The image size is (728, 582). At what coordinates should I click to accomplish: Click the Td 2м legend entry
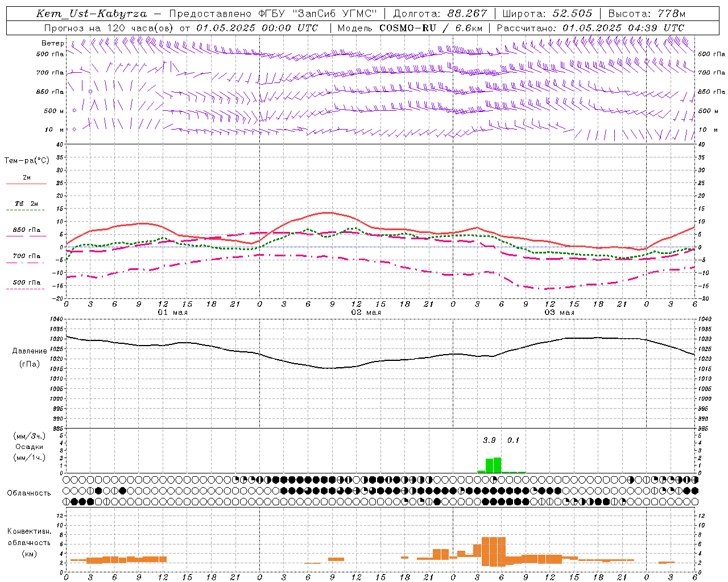[x=26, y=203]
